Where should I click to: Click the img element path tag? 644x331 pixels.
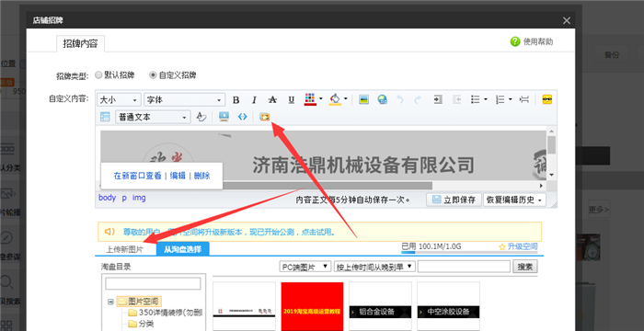point(139,198)
